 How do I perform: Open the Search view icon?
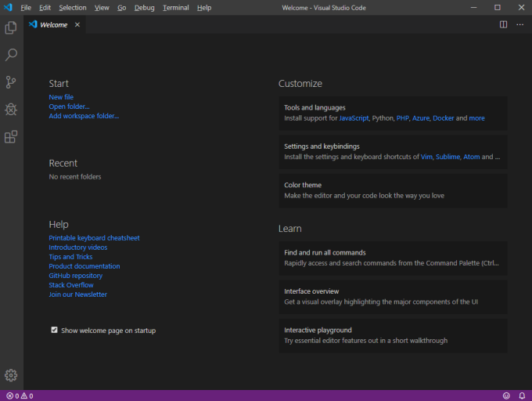[x=11, y=55]
